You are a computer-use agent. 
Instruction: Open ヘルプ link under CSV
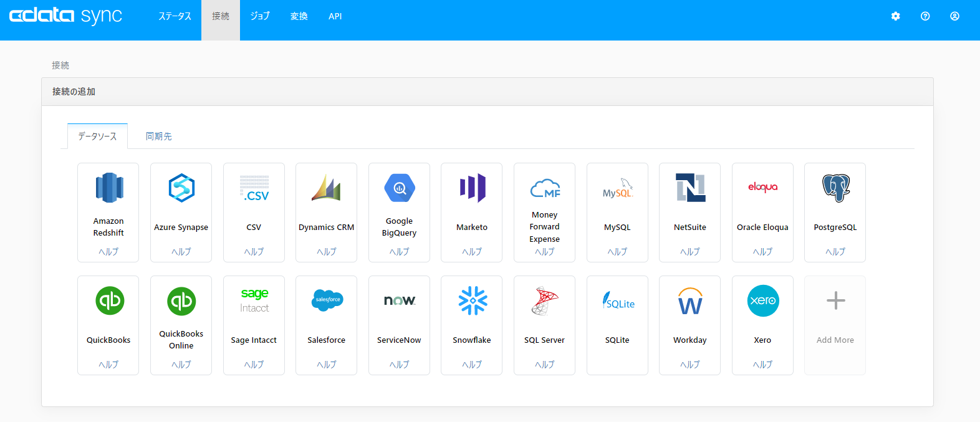254,252
